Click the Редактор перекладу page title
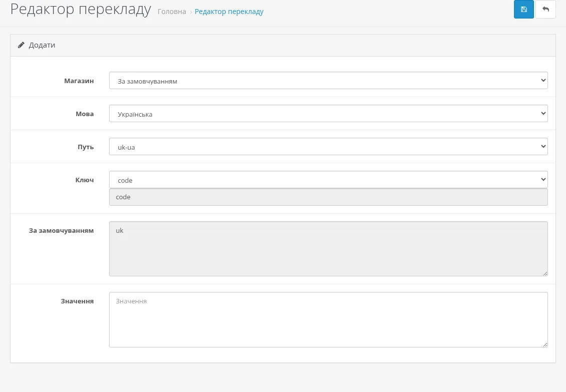The width and height of the screenshot is (566, 392). pyautogui.click(x=81, y=9)
